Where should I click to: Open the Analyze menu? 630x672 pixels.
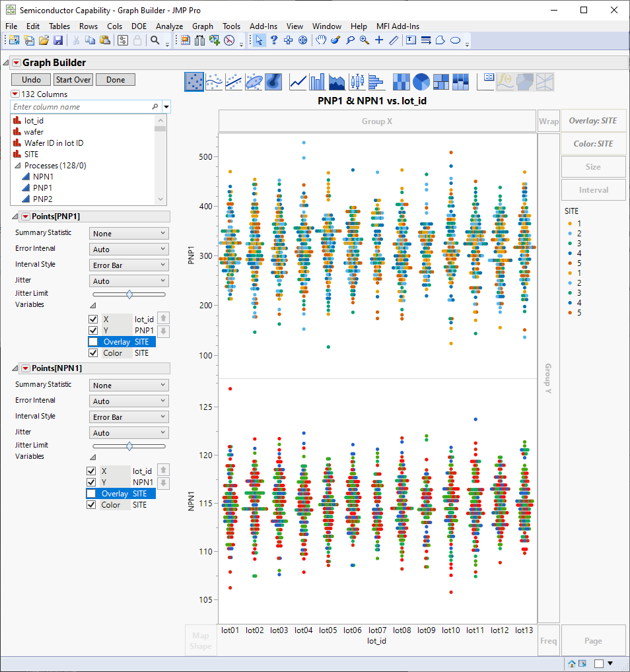(x=169, y=26)
